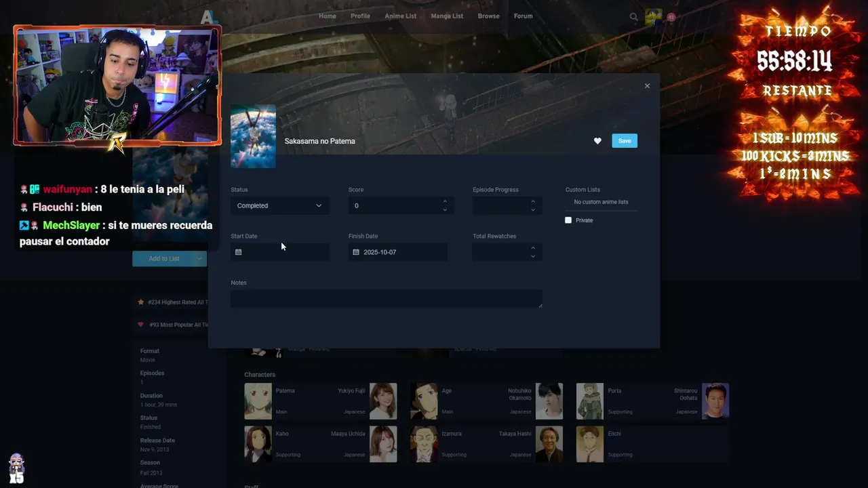Click the Sakasama no Patema title text
The height and width of the screenshot is (488, 868).
[319, 141]
